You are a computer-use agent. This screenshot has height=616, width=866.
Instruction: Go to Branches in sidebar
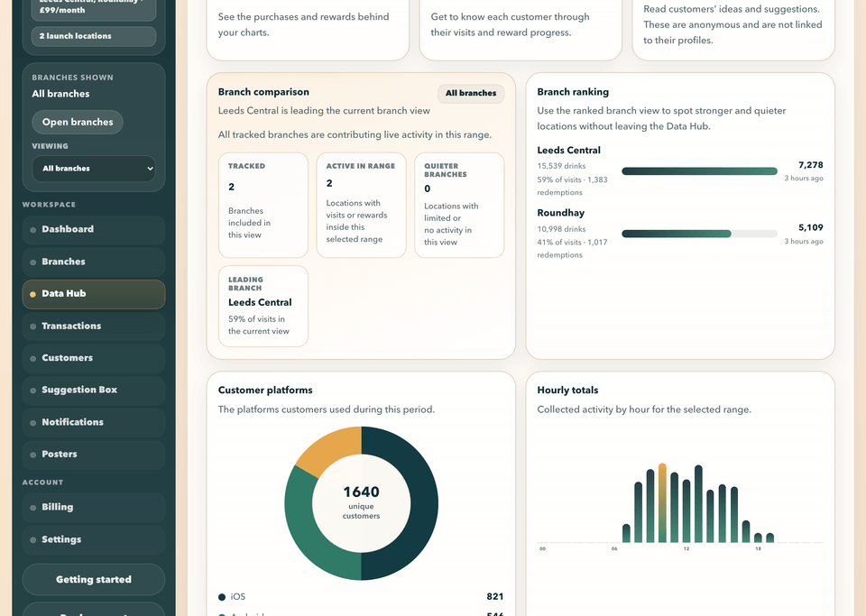click(93, 262)
